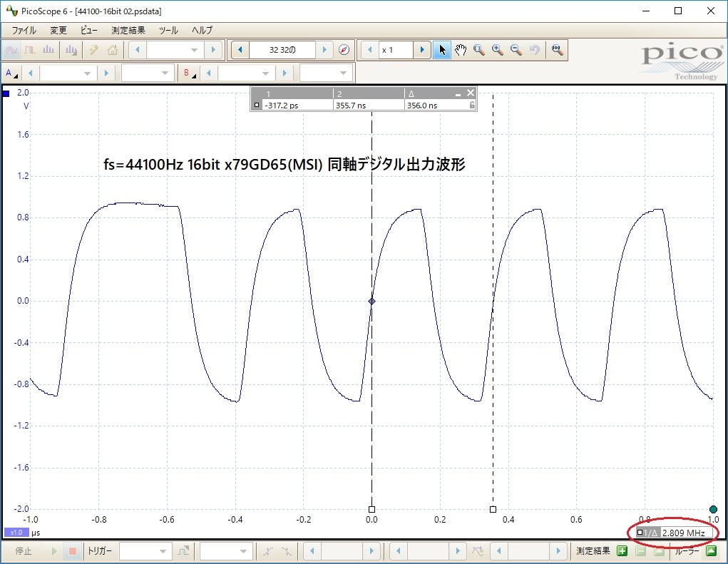Decrease the x1 zoom factor
Image resolution: width=728 pixels, height=564 pixels.
tap(369, 50)
